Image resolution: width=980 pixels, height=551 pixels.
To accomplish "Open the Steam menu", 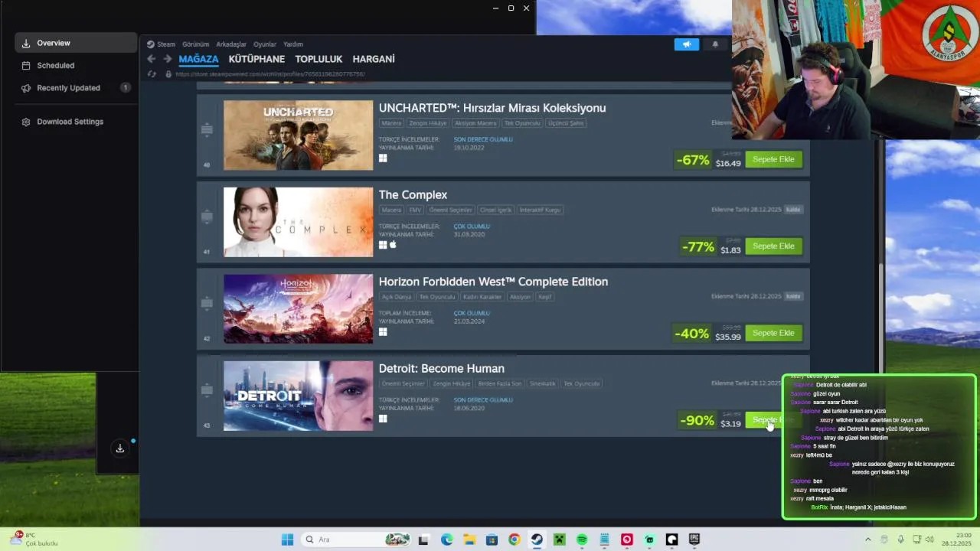I will pyautogui.click(x=161, y=44).
